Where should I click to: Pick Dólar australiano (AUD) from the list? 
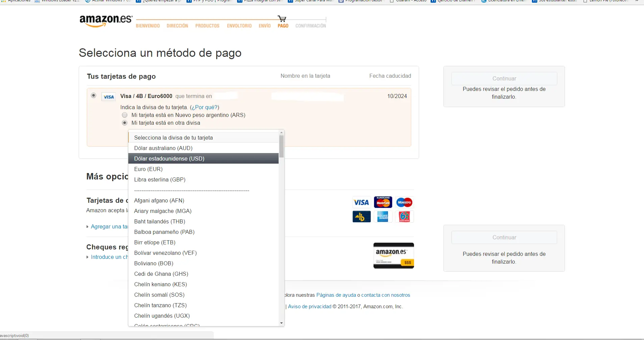click(x=203, y=148)
